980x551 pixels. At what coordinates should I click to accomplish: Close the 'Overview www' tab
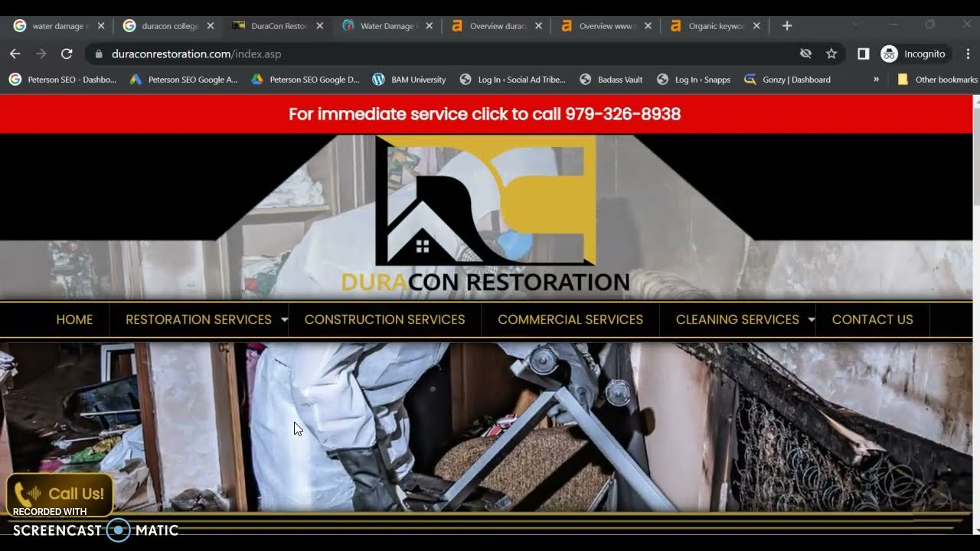point(648,26)
